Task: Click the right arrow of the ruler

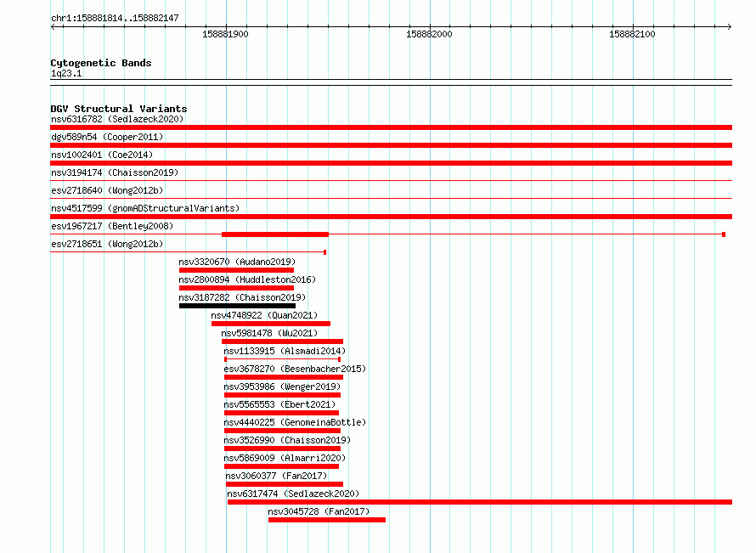Action: (730, 26)
